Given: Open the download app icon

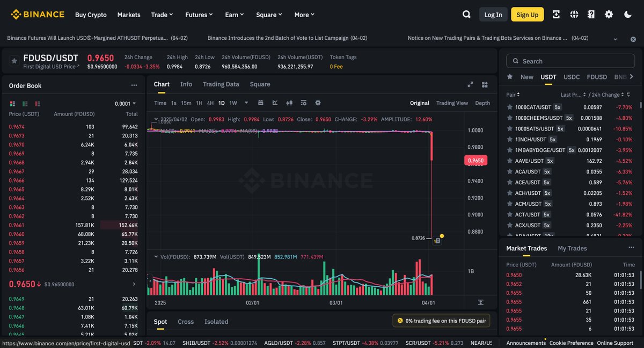Looking at the screenshot, I should click(556, 15).
